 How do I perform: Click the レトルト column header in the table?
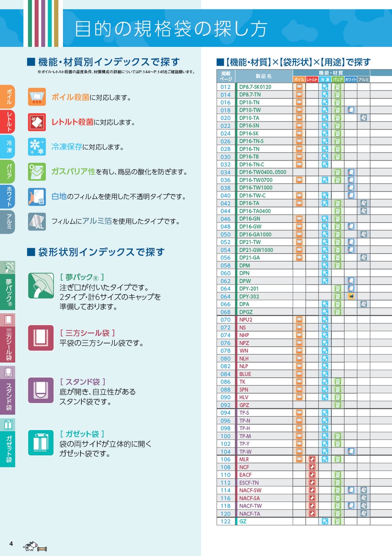(x=312, y=80)
